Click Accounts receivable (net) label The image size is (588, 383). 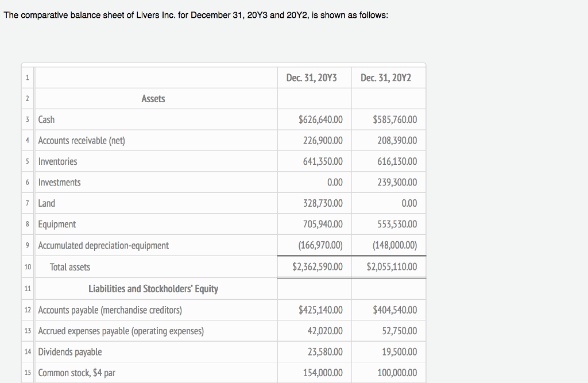coord(82,141)
